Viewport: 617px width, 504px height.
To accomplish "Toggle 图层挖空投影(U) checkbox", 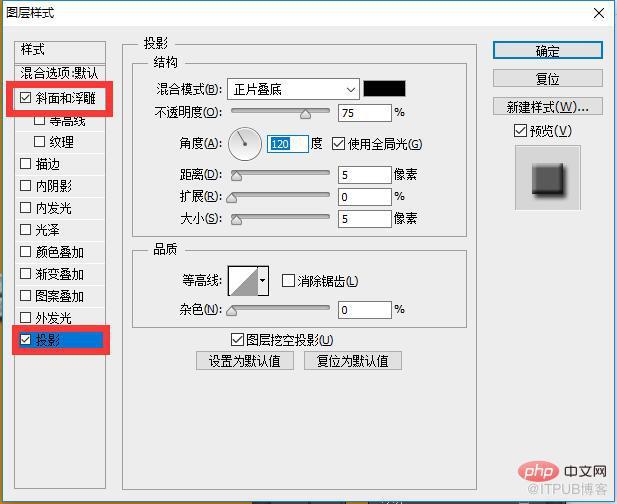I will (237, 340).
